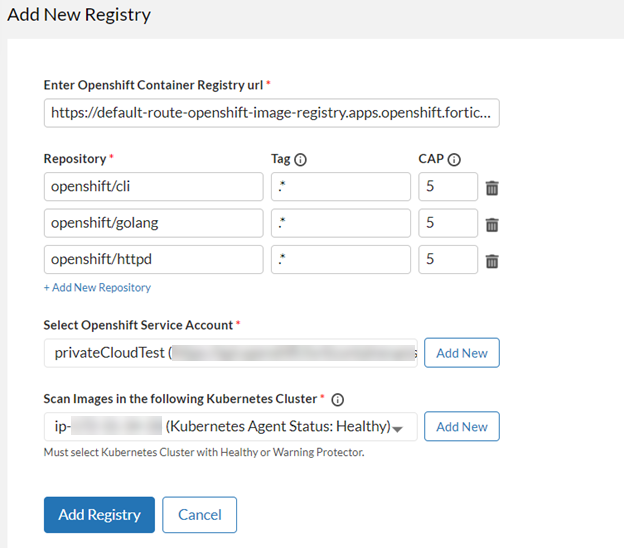
Task: Click the Add Registry button
Action: [99, 515]
